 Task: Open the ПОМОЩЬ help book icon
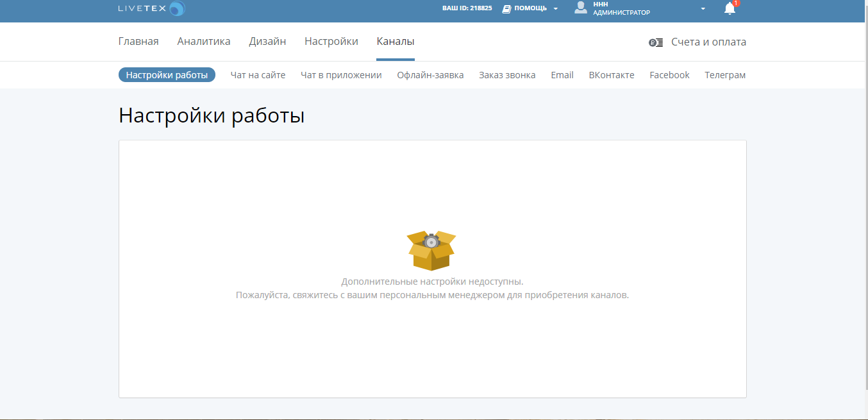click(506, 8)
